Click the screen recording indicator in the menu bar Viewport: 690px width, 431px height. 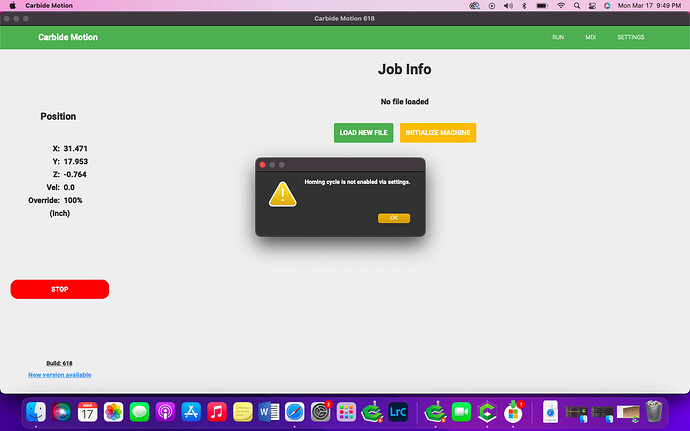[x=492, y=6]
